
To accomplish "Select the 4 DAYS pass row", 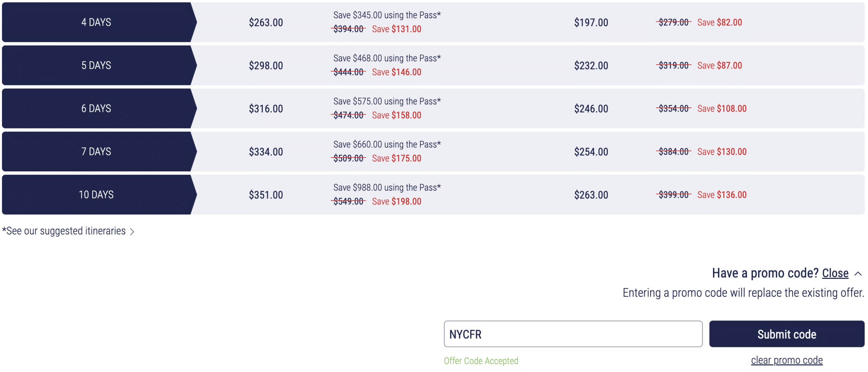I will [x=433, y=22].
